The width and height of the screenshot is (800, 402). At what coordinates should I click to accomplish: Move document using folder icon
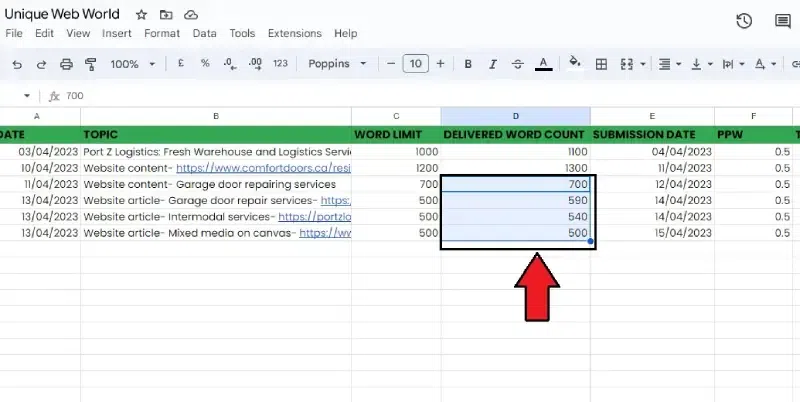click(x=166, y=15)
